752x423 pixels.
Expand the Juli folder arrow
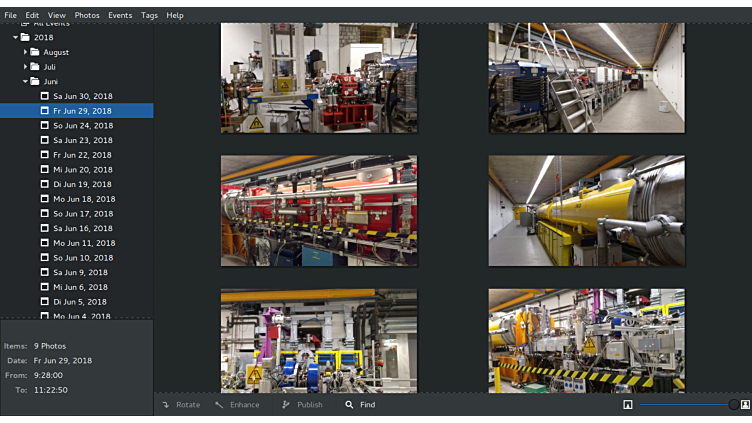coord(25,67)
